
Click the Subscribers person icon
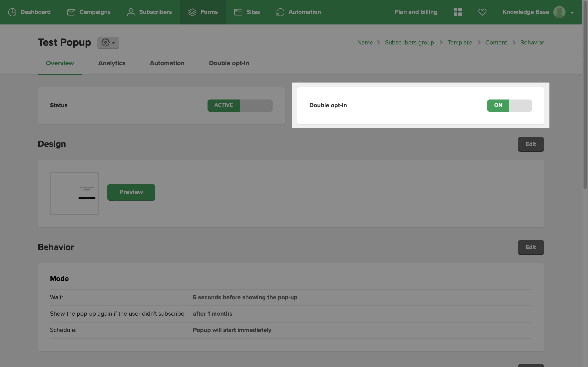tap(131, 12)
